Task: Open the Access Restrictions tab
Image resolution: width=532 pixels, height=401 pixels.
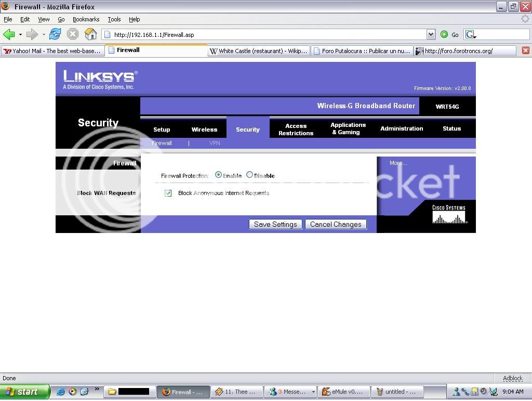Action: pyautogui.click(x=296, y=130)
